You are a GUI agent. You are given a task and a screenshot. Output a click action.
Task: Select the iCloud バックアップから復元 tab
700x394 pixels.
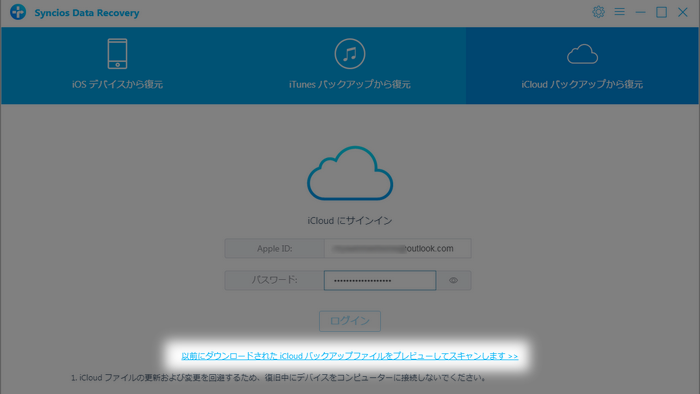582,66
